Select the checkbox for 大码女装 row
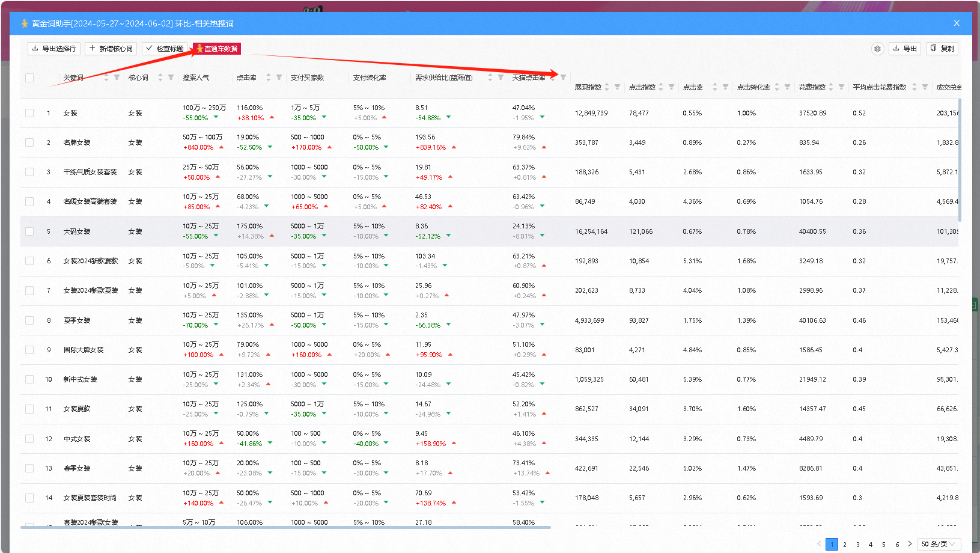The image size is (980, 553). point(29,231)
